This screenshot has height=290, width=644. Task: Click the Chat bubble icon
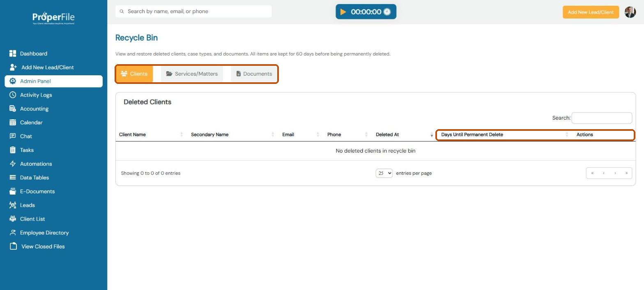(x=13, y=136)
